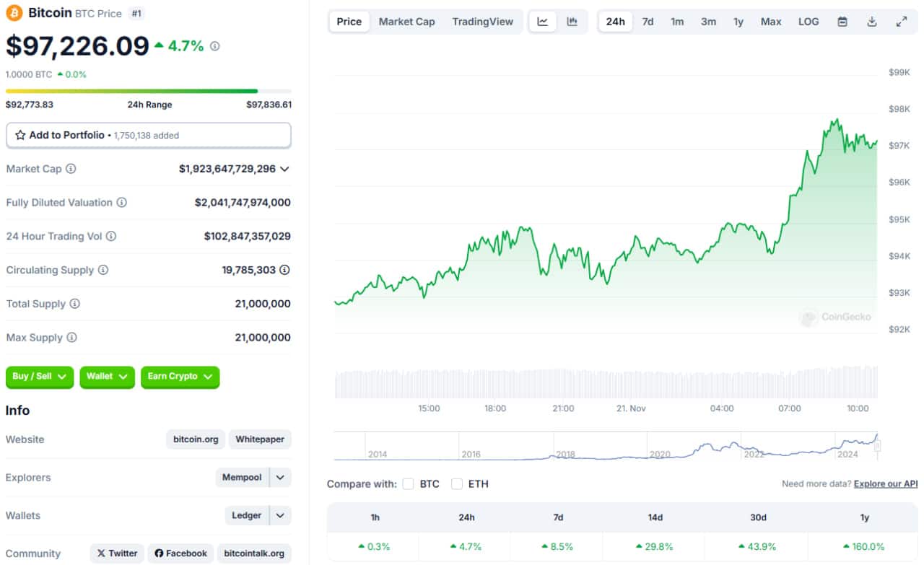The width and height of the screenshot is (924, 565).
Task: Click info icon right of 19,785,303 value
Action: 285,270
